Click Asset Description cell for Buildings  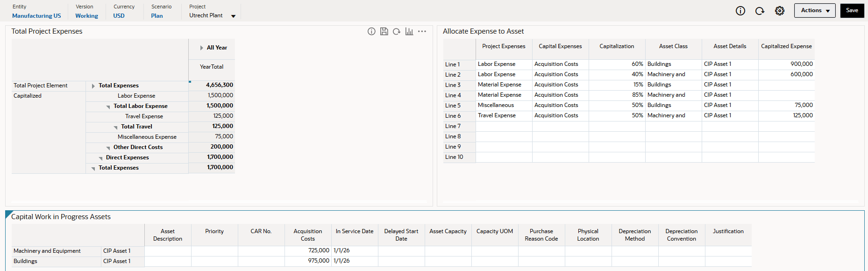(168, 261)
